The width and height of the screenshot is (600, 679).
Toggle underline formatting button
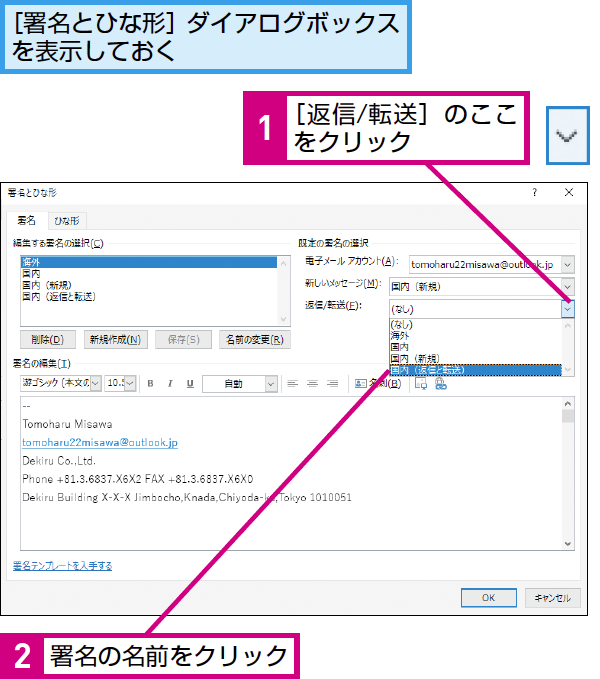[x=190, y=384]
